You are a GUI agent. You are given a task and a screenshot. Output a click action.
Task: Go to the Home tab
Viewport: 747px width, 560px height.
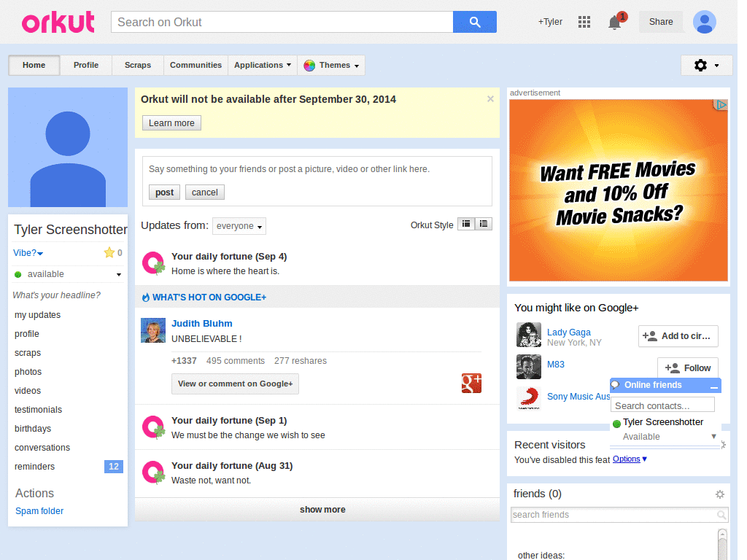[x=34, y=65]
